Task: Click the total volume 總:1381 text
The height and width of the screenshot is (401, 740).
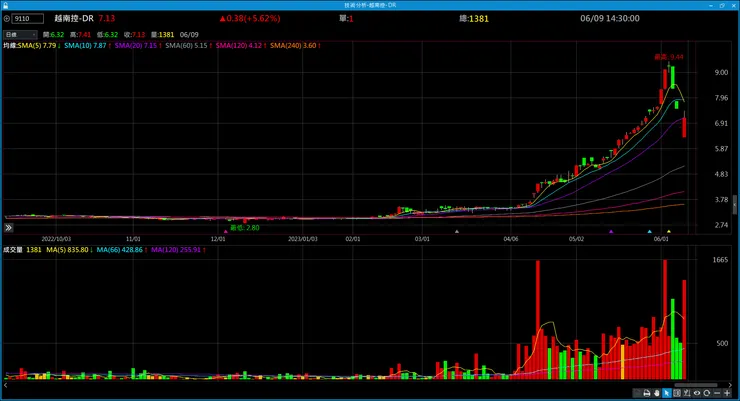Action: pyautogui.click(x=474, y=18)
